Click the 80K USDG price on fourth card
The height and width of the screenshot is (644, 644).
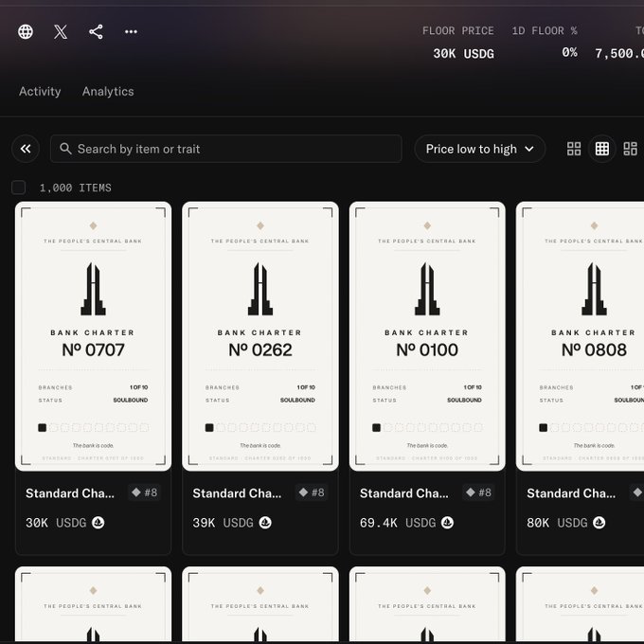pos(557,523)
